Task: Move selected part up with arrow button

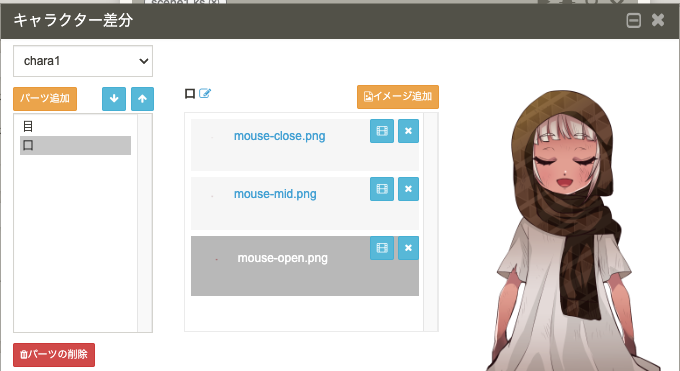Action: click(x=142, y=99)
